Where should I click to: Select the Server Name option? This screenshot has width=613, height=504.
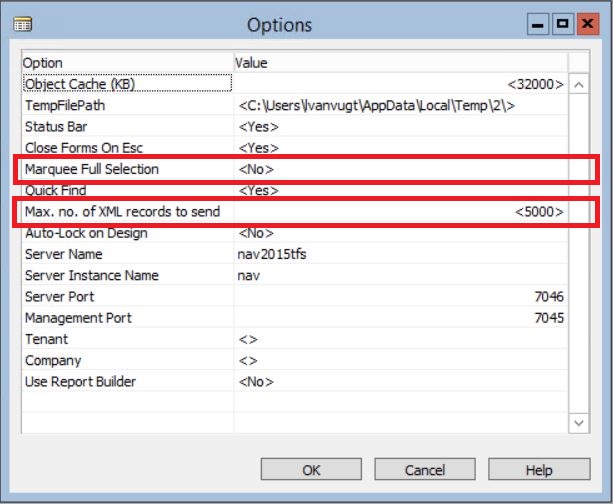tap(127, 254)
